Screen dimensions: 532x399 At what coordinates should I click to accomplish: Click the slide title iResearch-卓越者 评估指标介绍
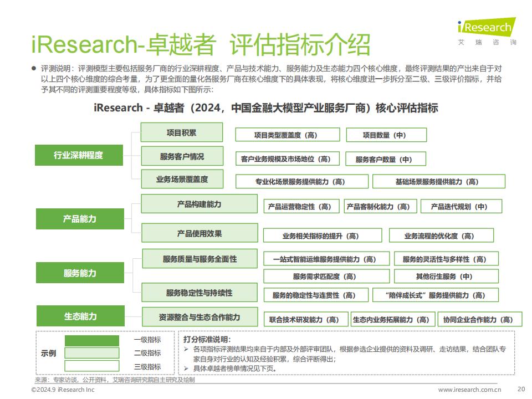coord(201,44)
